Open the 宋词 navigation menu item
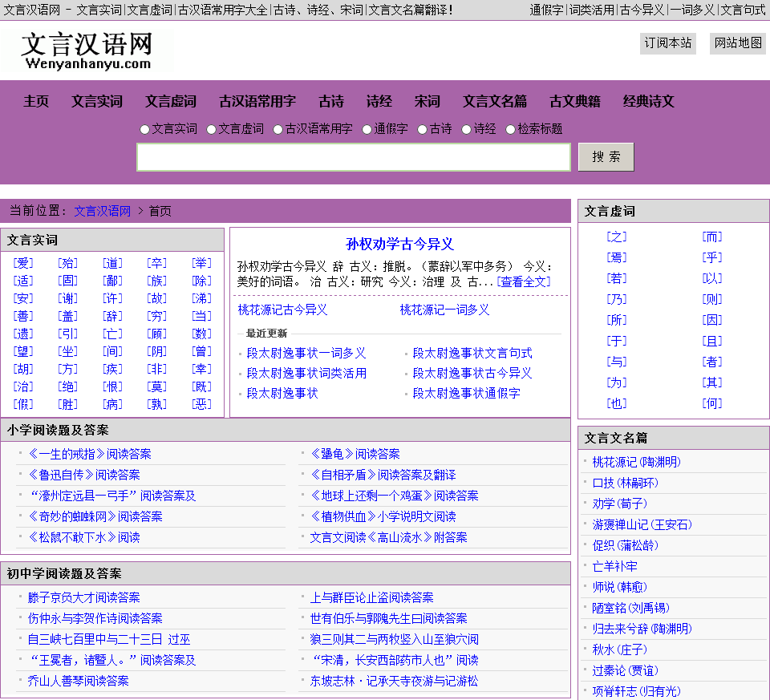Viewport: 770px width, 700px height. point(428,102)
